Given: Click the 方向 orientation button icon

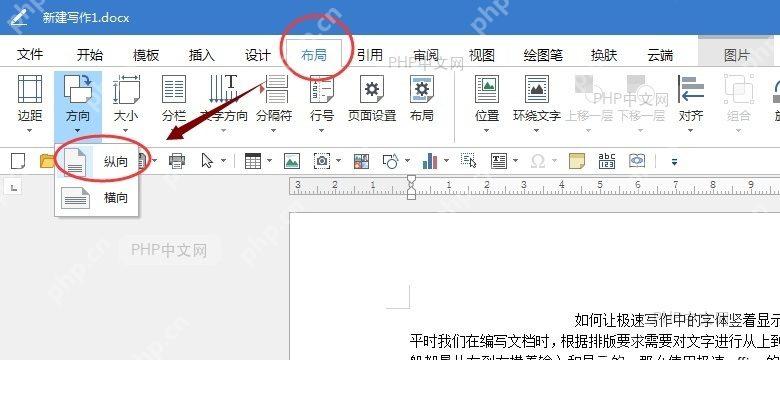Looking at the screenshot, I should pyautogui.click(x=78, y=89).
